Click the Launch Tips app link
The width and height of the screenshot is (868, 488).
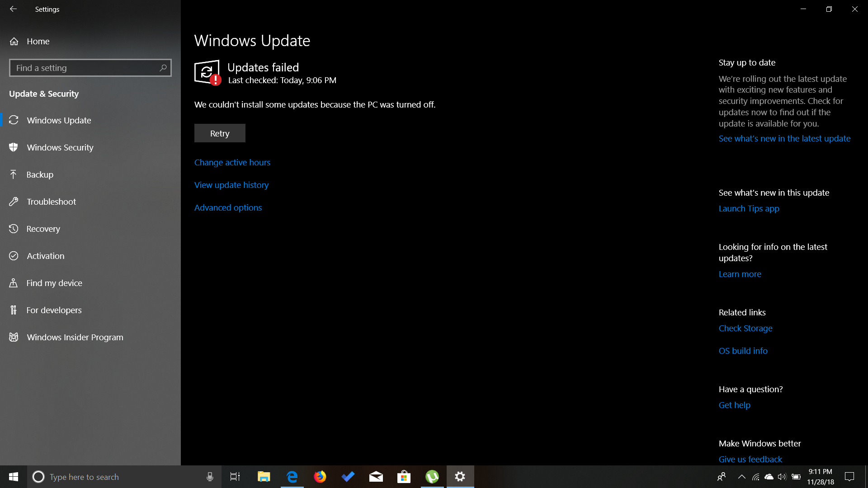click(749, 208)
